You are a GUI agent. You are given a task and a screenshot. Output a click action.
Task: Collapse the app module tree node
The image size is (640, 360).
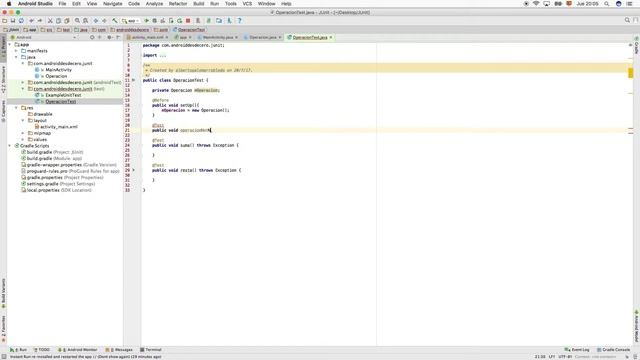pos(10,44)
